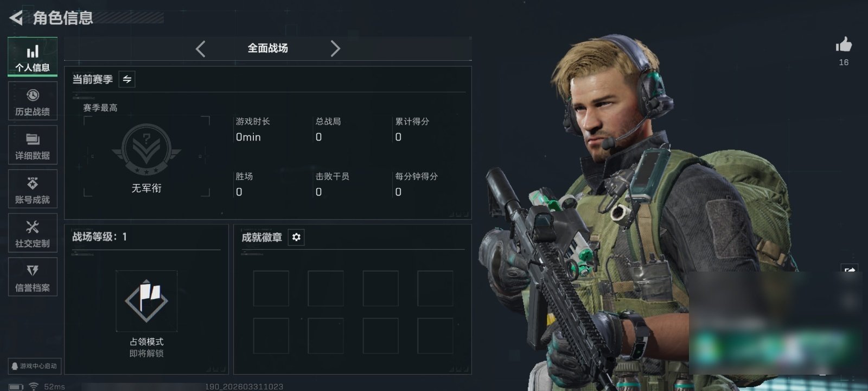Open the 历史战绩 history tab

pos(33,101)
